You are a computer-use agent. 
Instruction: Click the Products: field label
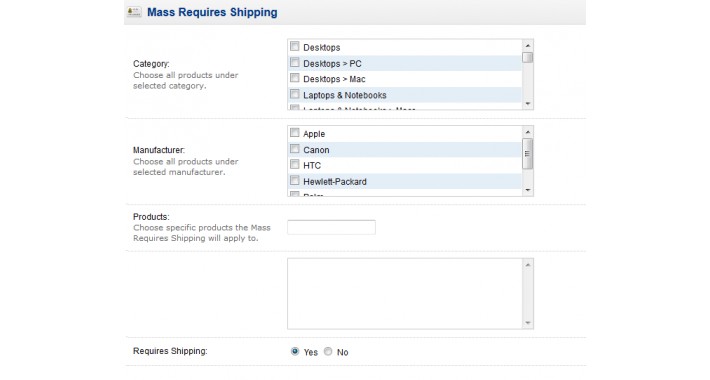pyautogui.click(x=151, y=217)
